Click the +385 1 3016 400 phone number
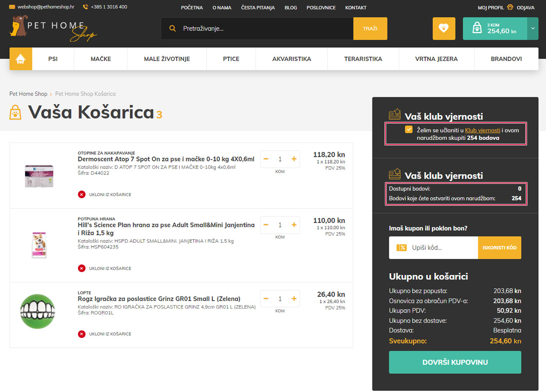 [x=109, y=7]
